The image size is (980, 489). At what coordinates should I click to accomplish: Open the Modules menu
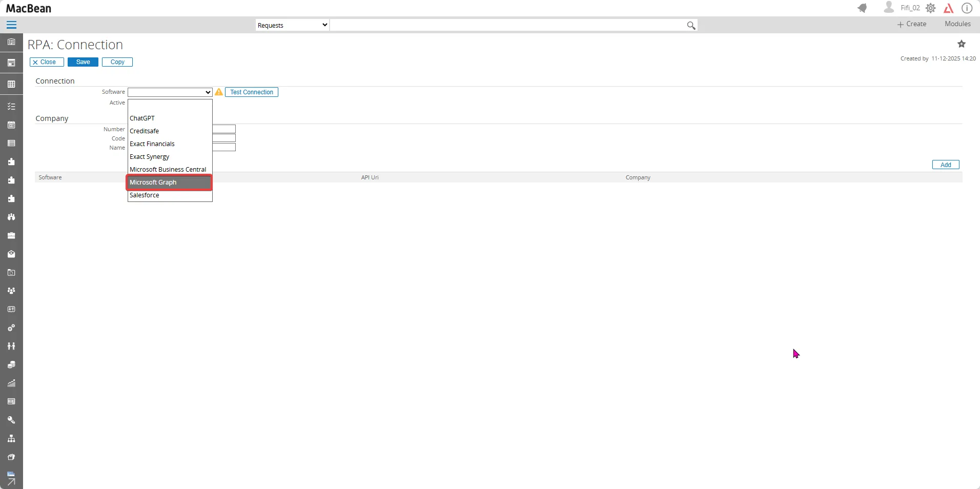(x=956, y=24)
